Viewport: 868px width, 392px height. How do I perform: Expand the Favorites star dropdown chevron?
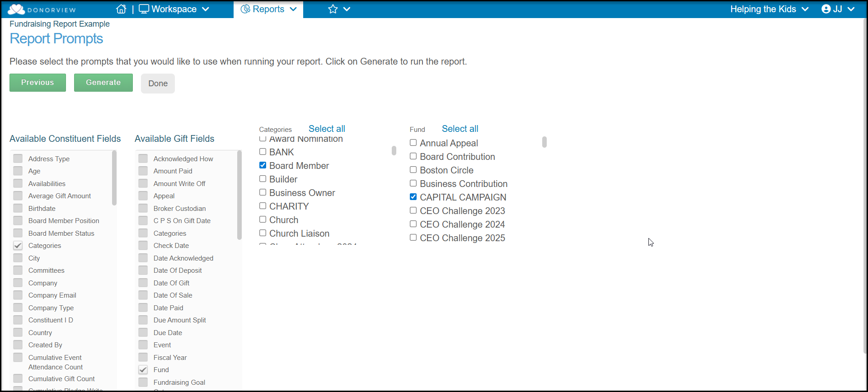click(347, 9)
